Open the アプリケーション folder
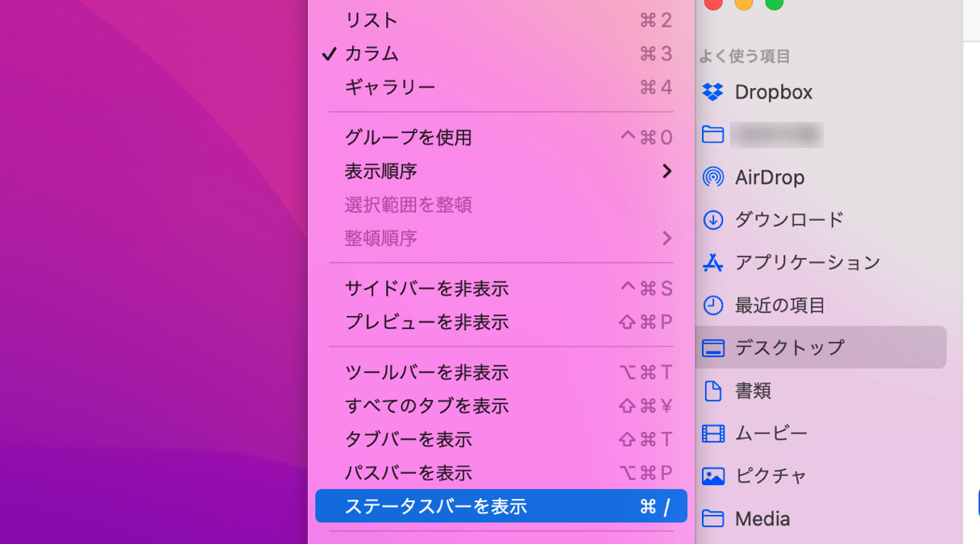The height and width of the screenshot is (544, 980). [x=798, y=262]
